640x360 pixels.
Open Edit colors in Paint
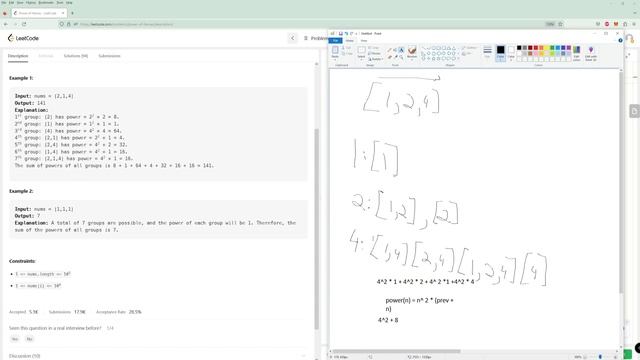click(x=576, y=53)
